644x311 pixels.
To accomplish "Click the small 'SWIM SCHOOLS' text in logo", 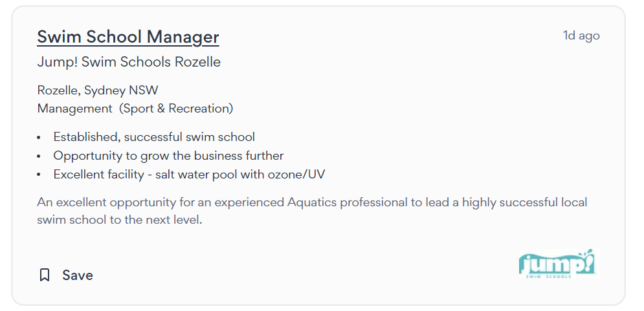I will 548,277.
